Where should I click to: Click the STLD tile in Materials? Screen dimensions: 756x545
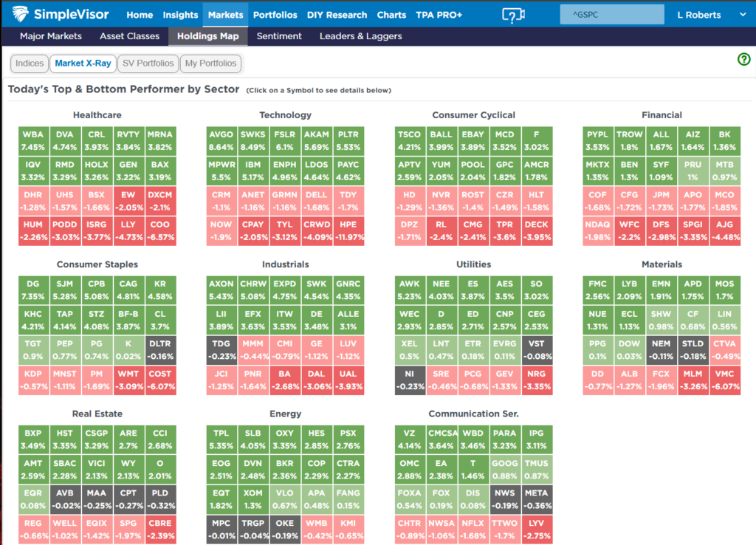click(693, 350)
